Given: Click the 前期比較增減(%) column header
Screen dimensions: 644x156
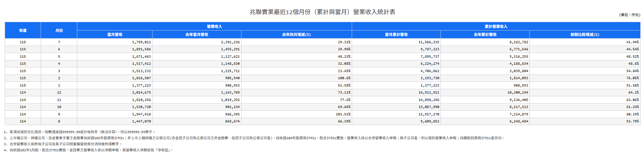Looking at the screenshot, I should coord(585,34).
